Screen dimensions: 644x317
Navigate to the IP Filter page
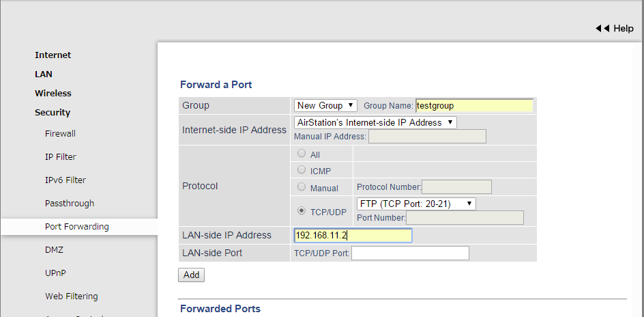coord(61,157)
